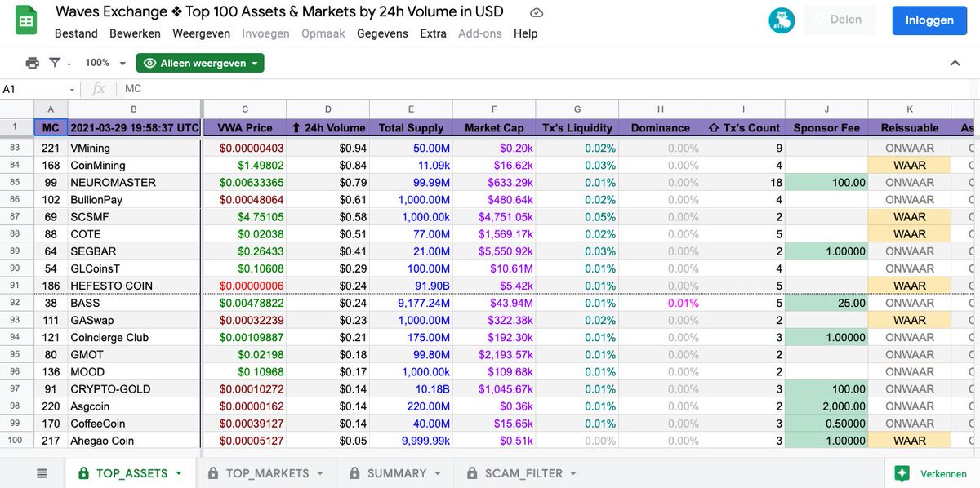This screenshot has height=488, width=980.
Task: Switch to the SUMMARY sheet tab
Action: [396, 473]
